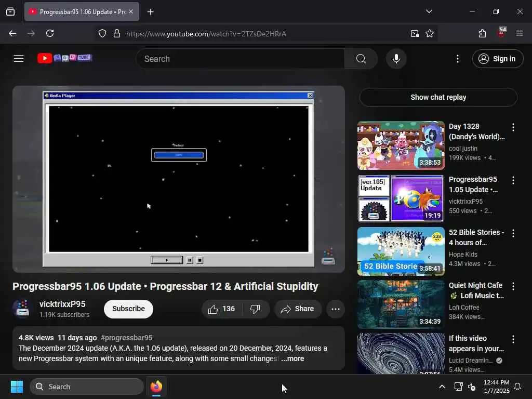This screenshot has width=532, height=399.
Task: Open the notifications bell
Action: point(518,387)
